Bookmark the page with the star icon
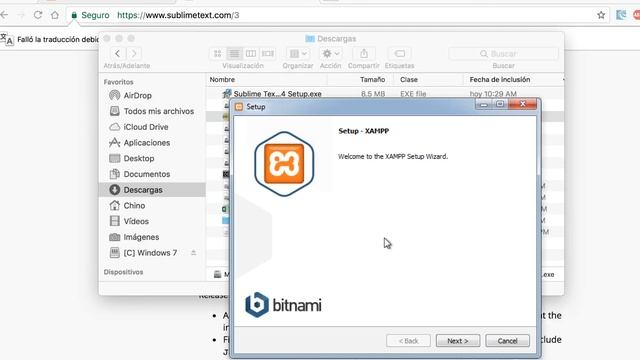Viewport: 640px width, 360px height. (x=601, y=15)
